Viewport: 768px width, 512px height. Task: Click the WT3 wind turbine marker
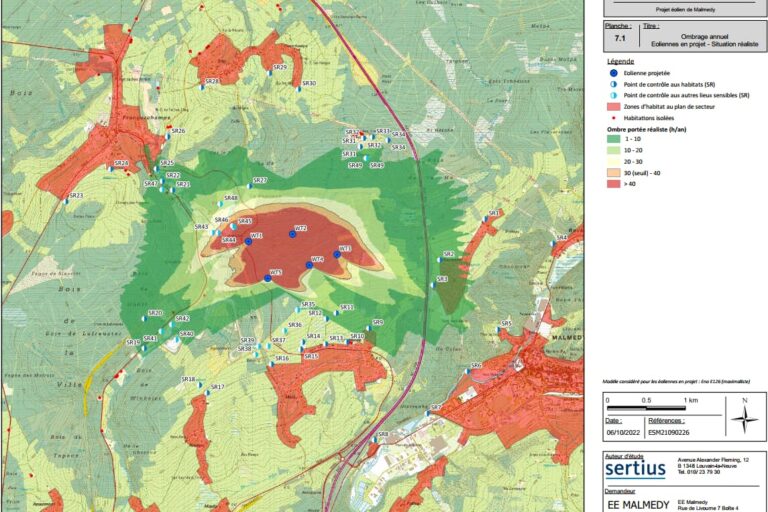pyautogui.click(x=337, y=254)
